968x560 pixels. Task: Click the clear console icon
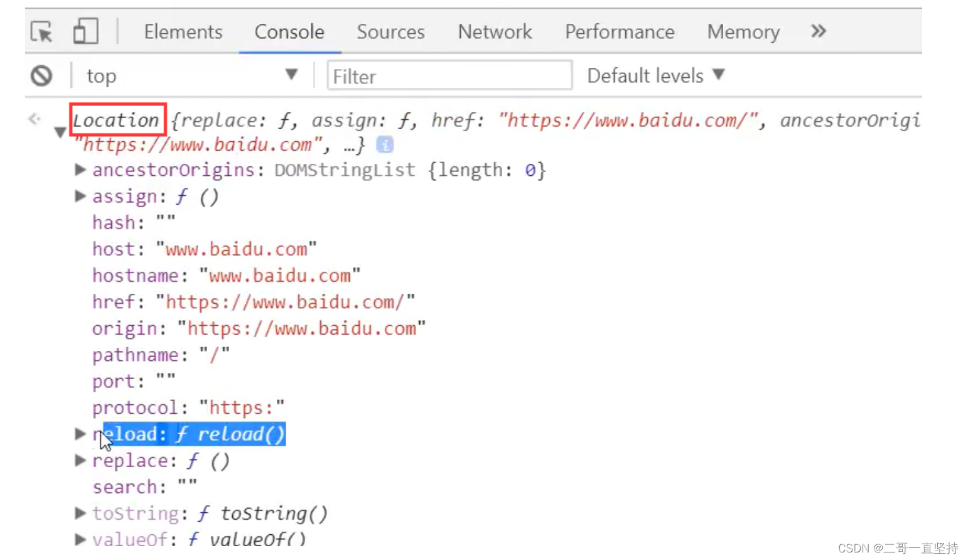tap(42, 76)
